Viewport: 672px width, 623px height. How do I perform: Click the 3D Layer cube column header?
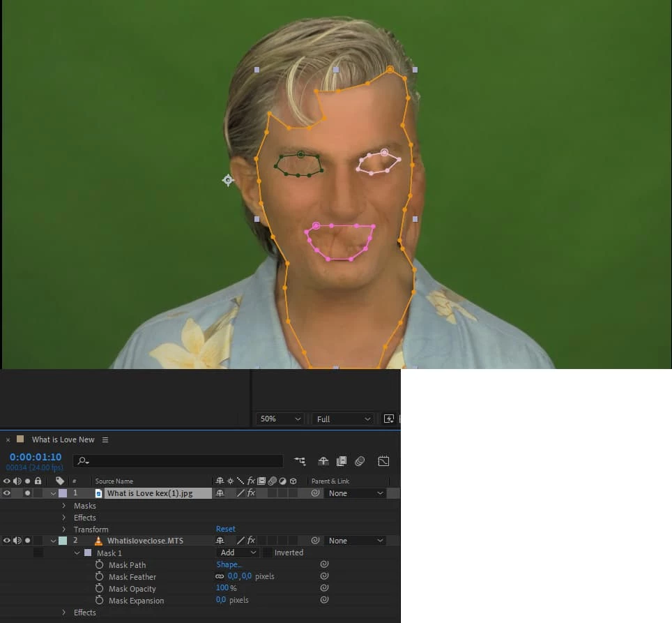[293, 481]
